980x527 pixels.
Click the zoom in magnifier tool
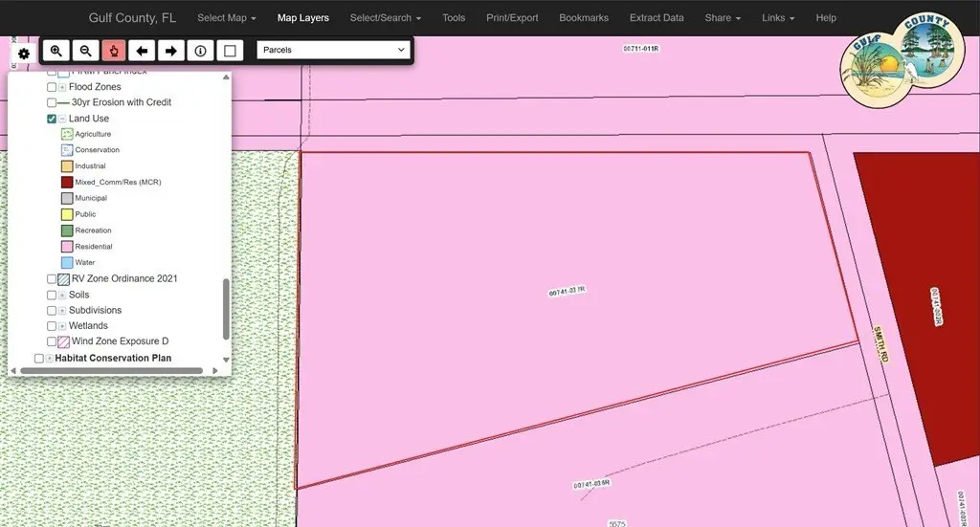pos(56,51)
